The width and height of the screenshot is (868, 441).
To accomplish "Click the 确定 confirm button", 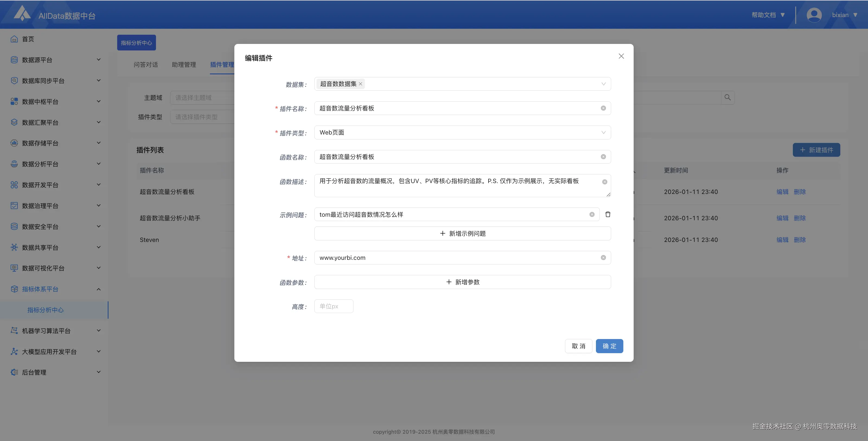I will [x=609, y=346].
